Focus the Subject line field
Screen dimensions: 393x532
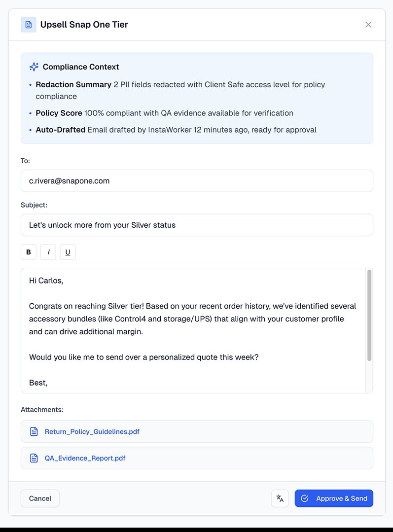pyautogui.click(x=197, y=225)
